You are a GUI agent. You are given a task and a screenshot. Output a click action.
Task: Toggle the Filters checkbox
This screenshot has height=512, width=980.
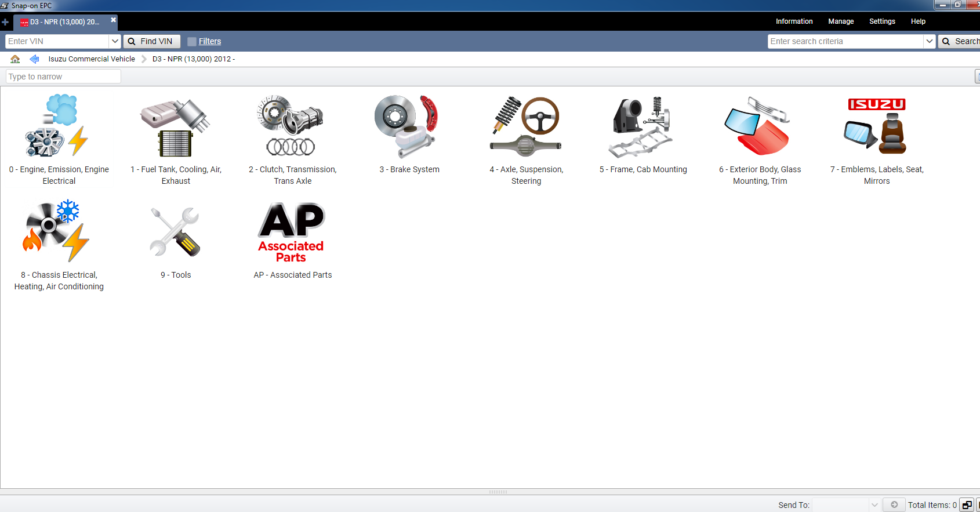point(192,42)
